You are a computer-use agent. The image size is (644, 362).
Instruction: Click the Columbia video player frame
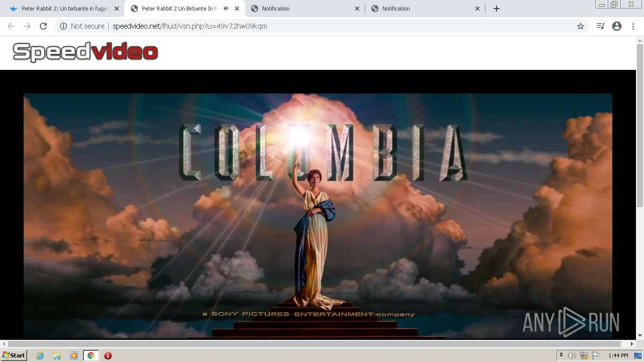click(318, 216)
